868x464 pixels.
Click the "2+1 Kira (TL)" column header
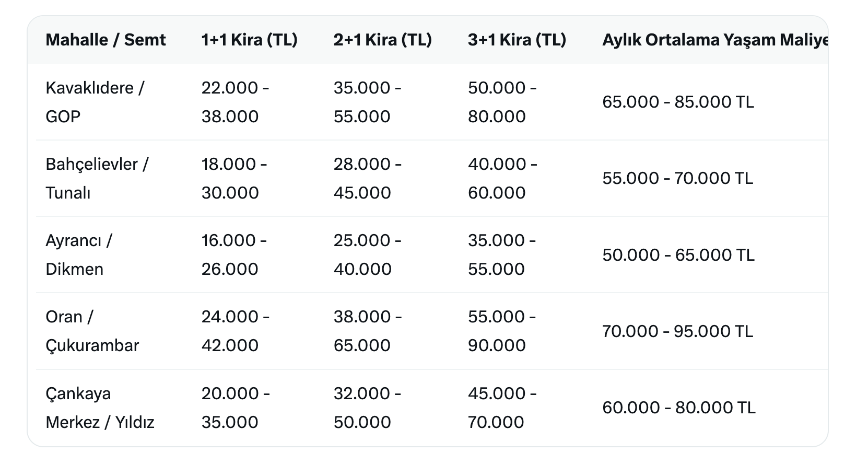382,40
